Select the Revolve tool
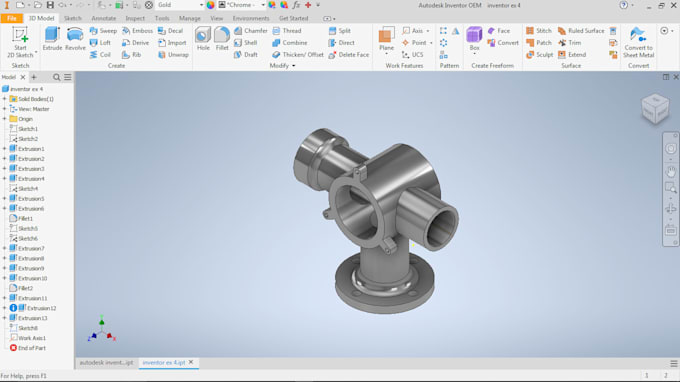This screenshot has height=382, width=680. click(75, 39)
